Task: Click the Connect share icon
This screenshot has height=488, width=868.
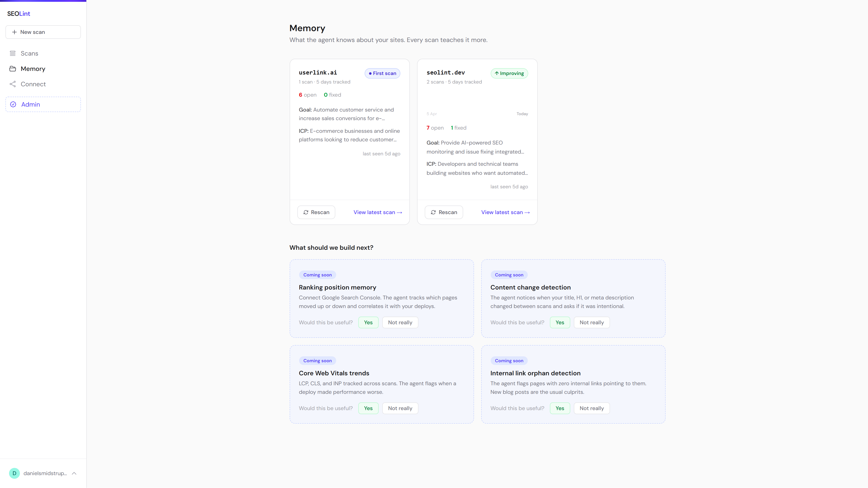Action: tap(12, 84)
